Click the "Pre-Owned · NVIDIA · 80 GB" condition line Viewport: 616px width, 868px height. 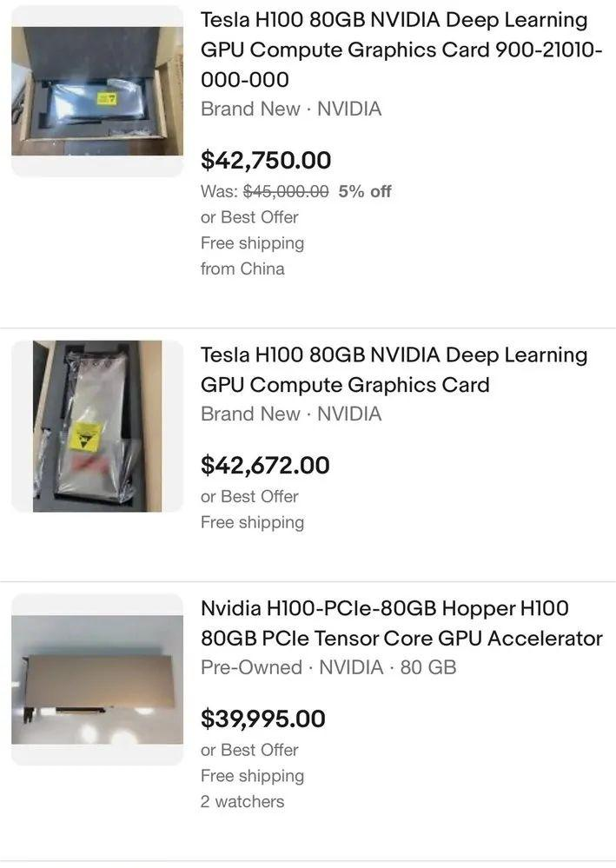pyautogui.click(x=328, y=667)
